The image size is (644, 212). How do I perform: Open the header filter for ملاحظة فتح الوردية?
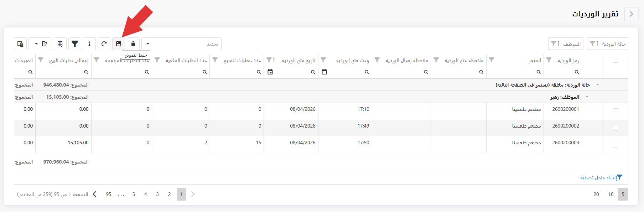tap(436, 60)
